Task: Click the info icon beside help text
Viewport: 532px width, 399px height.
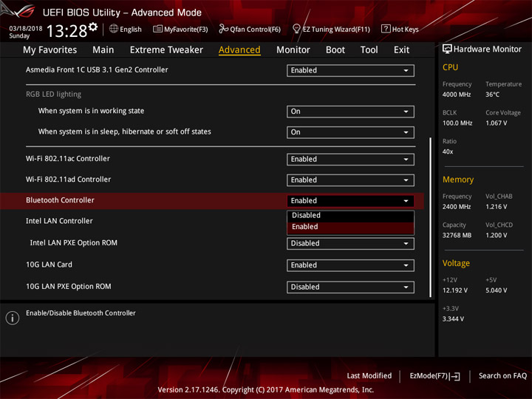Action: [13, 318]
